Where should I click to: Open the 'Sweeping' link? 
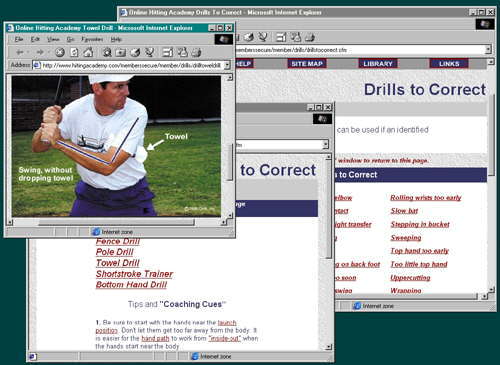pos(406,238)
